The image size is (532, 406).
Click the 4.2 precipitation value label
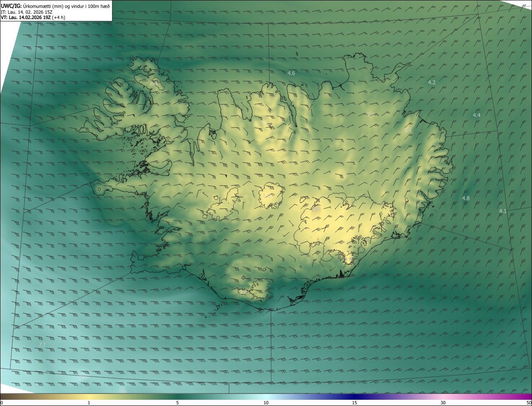[432, 82]
